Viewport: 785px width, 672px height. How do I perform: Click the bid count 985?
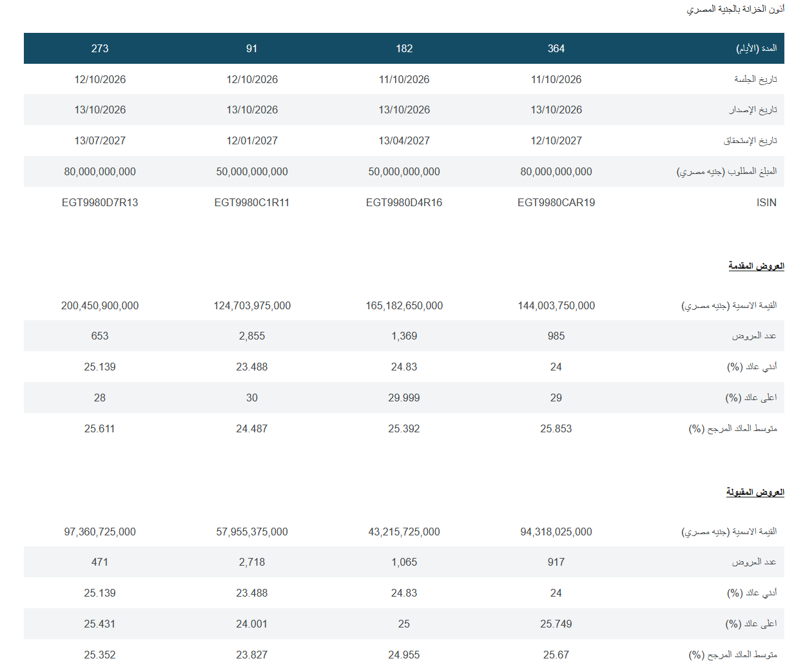[x=556, y=336]
